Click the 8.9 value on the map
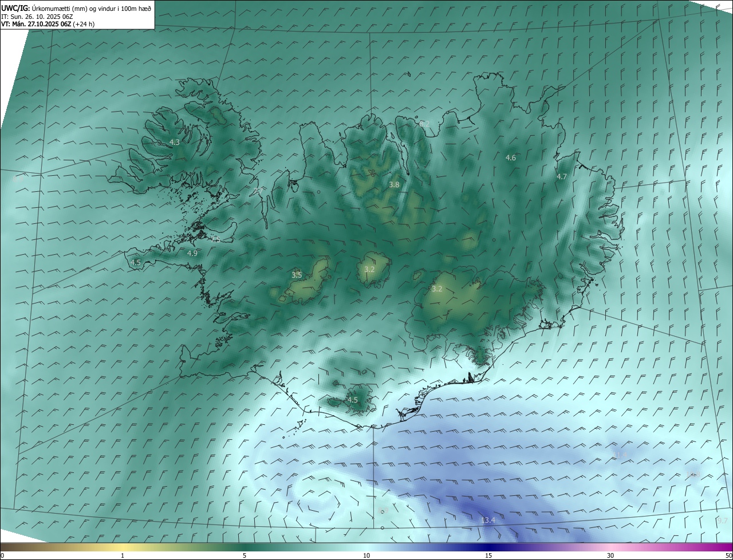 coord(383,510)
